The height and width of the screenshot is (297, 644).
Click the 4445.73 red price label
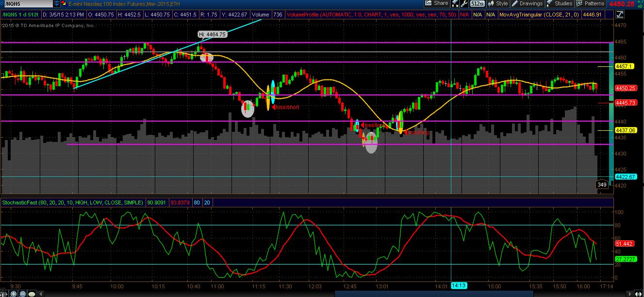pos(626,103)
